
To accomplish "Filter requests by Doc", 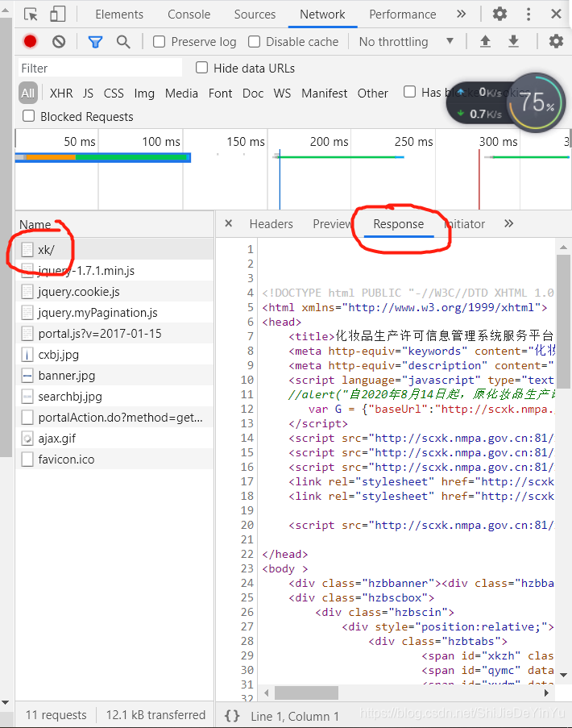I will point(253,93).
